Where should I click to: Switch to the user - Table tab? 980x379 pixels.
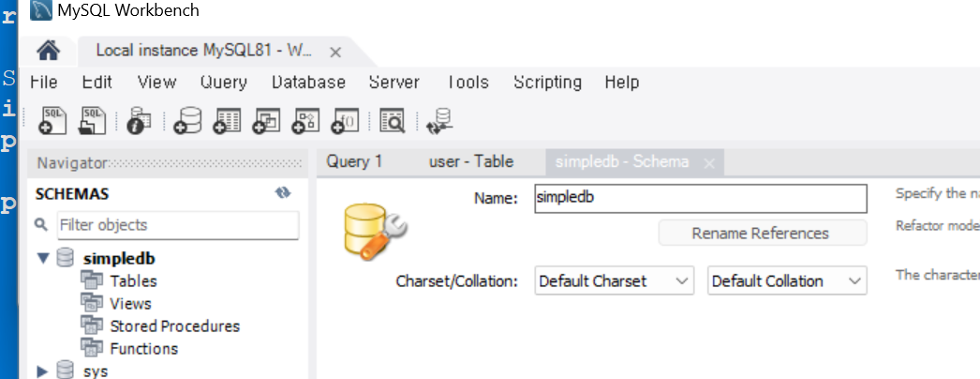pyautogui.click(x=471, y=161)
